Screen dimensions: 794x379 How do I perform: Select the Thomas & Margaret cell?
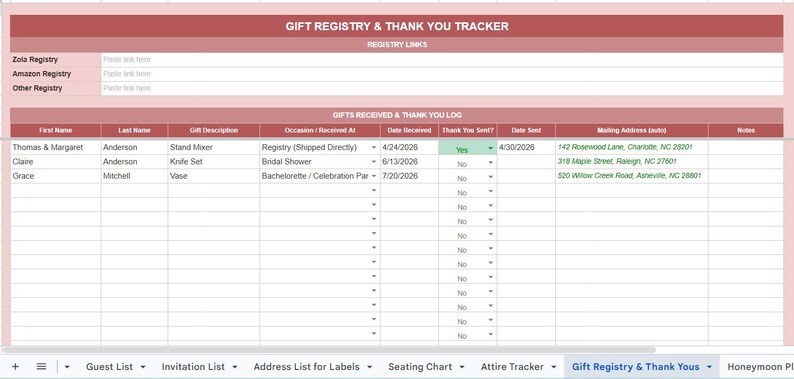coord(56,147)
